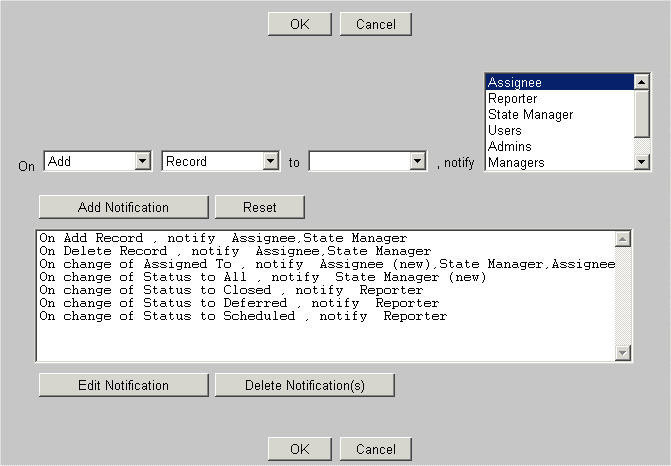The image size is (671, 466).
Task: Select Admins in the notify list
Action: coord(558,147)
